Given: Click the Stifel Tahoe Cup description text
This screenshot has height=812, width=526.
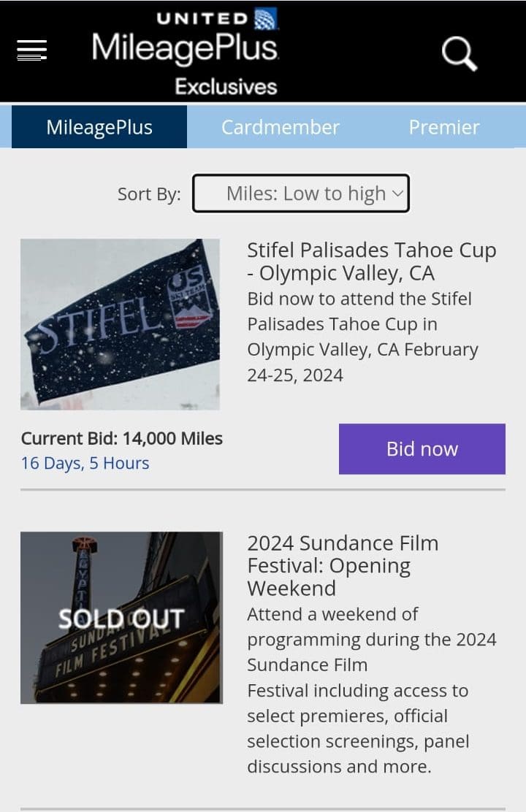Looking at the screenshot, I should tap(362, 337).
